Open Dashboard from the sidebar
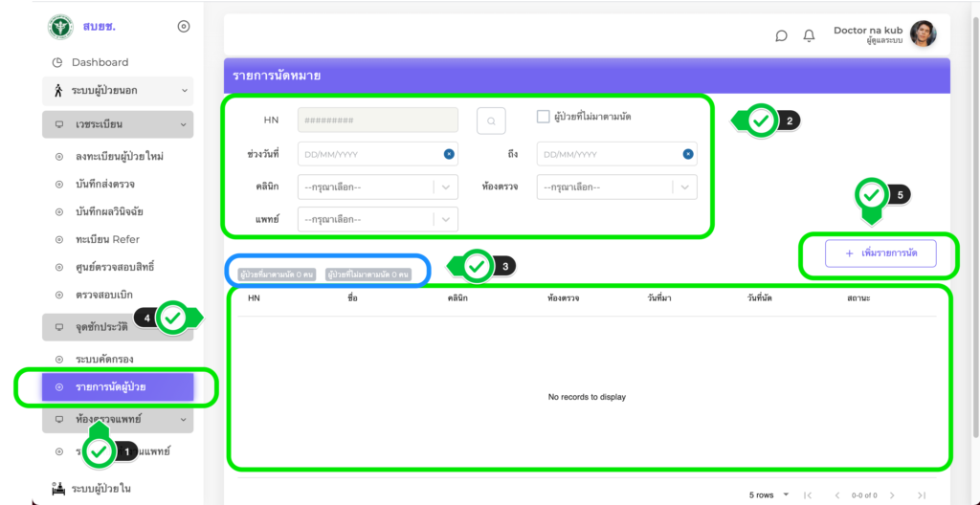 pyautogui.click(x=100, y=62)
